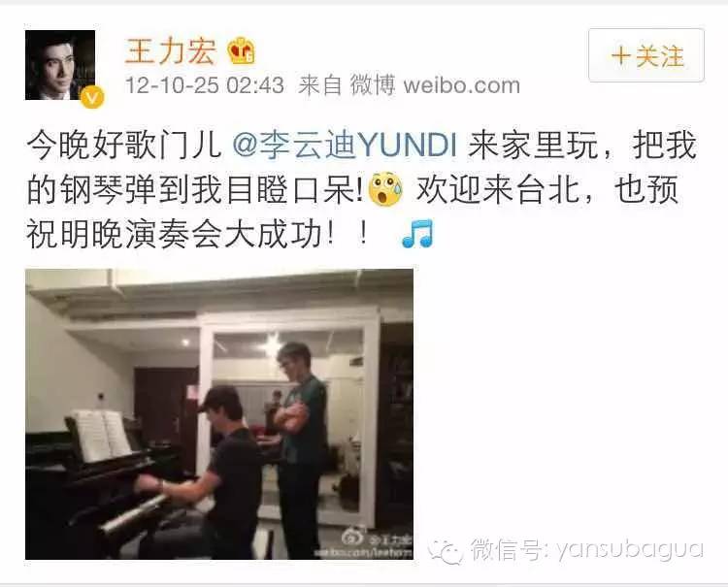
Task: Click the Weibo logo watermark in photo
Action: pos(354,538)
